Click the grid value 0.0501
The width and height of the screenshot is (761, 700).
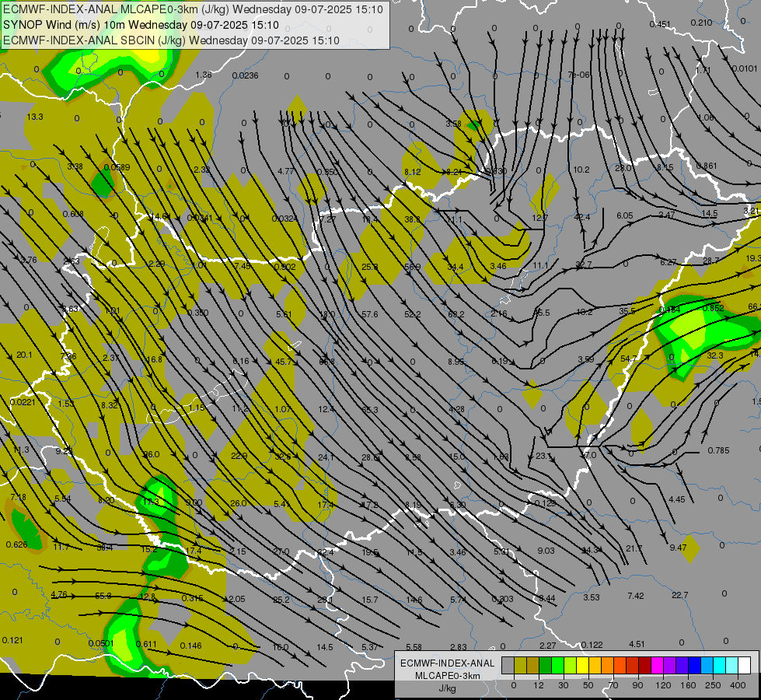click(101, 644)
